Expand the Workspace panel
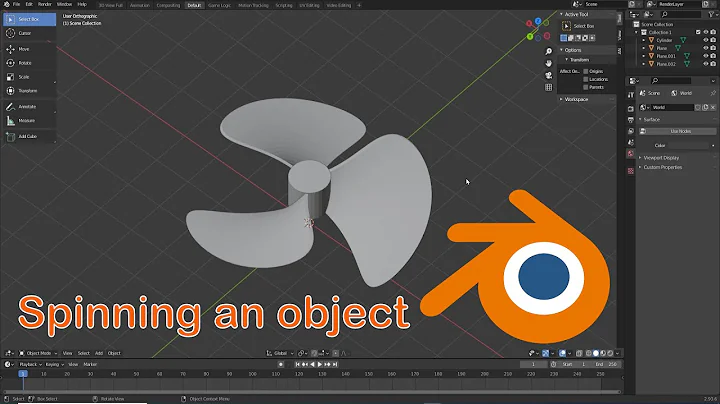 [x=561, y=99]
